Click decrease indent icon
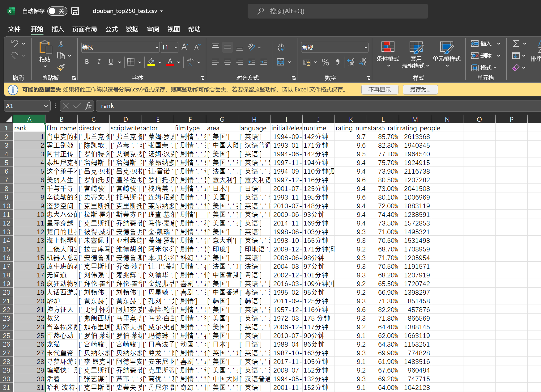 252,62
